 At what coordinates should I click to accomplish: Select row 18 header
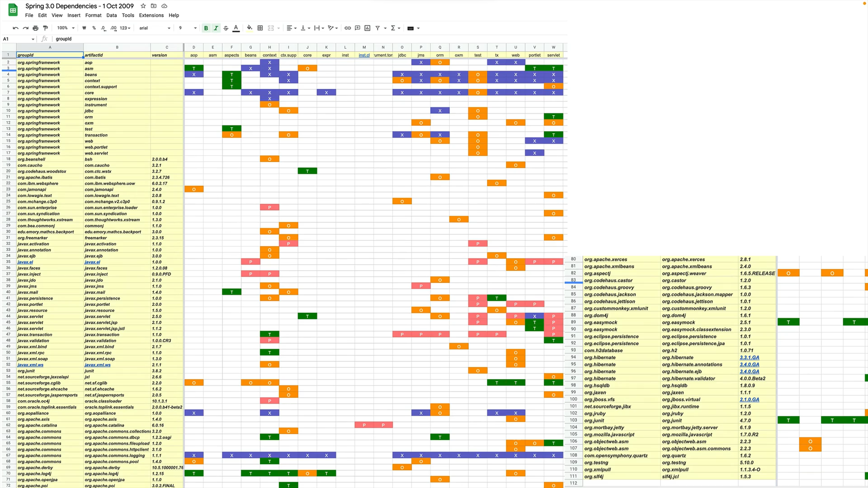click(8, 159)
